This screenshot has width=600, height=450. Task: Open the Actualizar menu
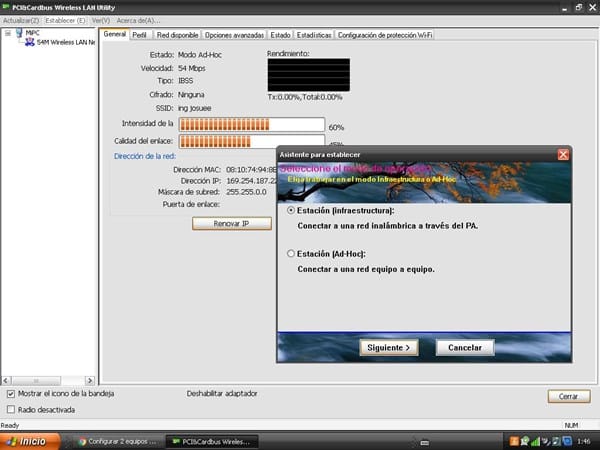tap(20, 20)
